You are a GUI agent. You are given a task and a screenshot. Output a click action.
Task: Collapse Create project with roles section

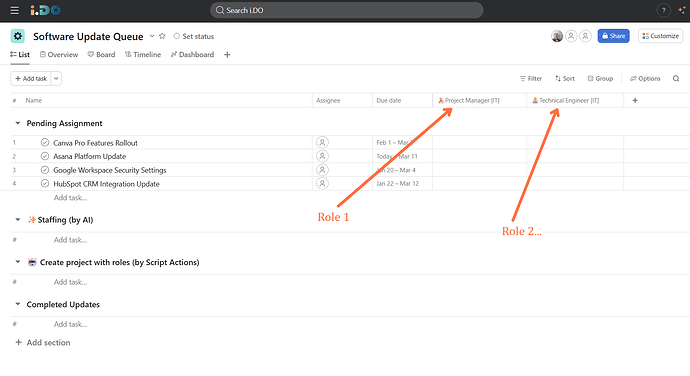pyautogui.click(x=18, y=262)
